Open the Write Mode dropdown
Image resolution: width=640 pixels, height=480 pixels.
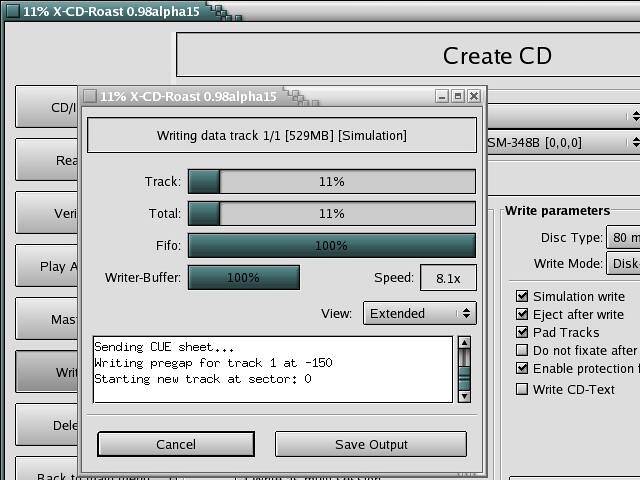623,263
